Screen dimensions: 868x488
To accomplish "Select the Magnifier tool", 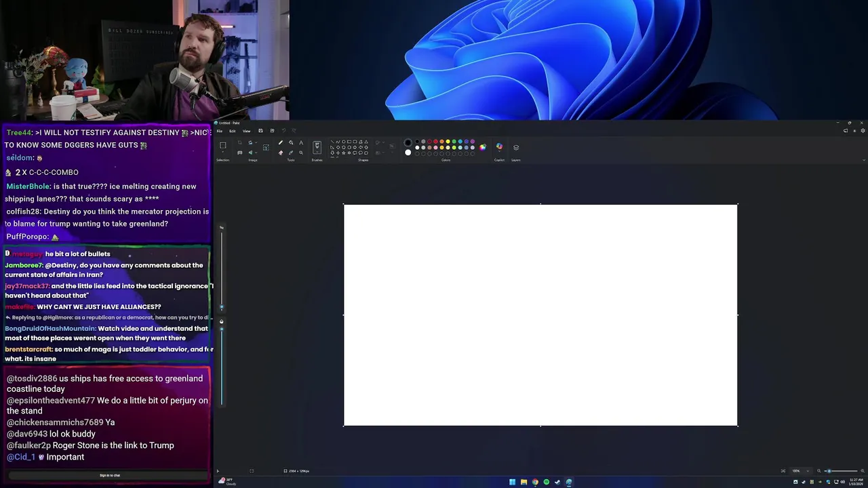I will click(301, 152).
